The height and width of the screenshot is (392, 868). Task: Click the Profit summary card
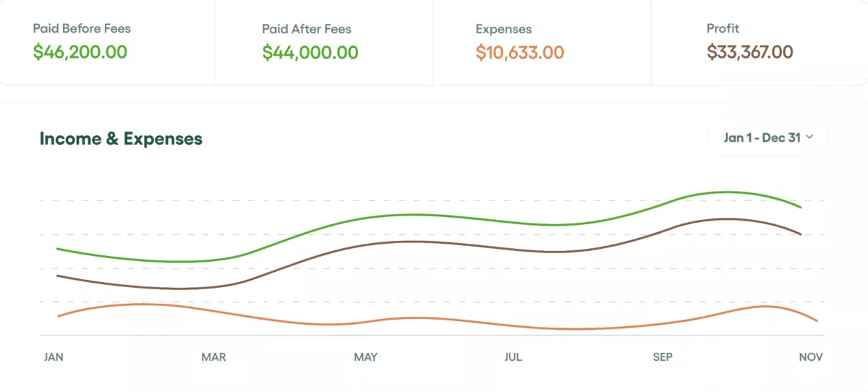759,42
